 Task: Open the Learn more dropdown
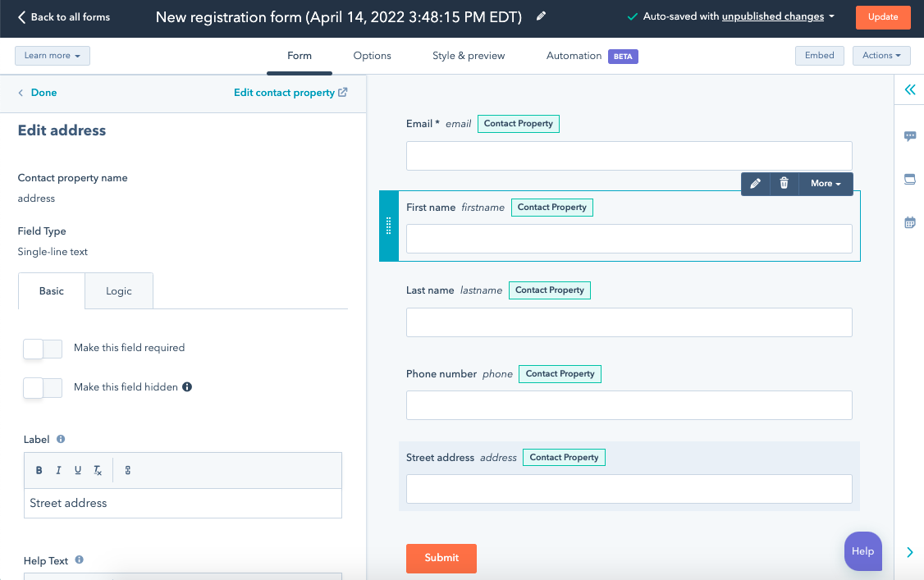53,55
